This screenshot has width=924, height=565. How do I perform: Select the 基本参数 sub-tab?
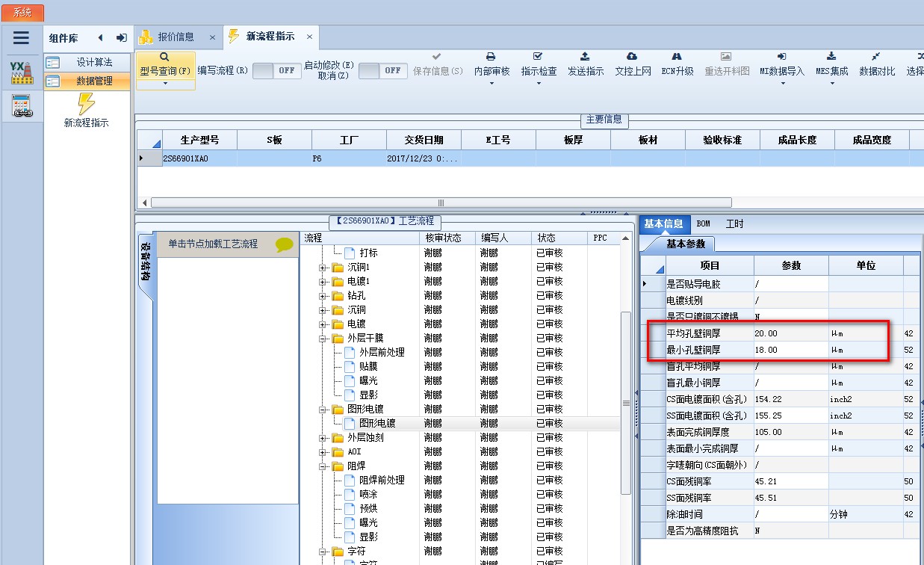[x=685, y=244]
